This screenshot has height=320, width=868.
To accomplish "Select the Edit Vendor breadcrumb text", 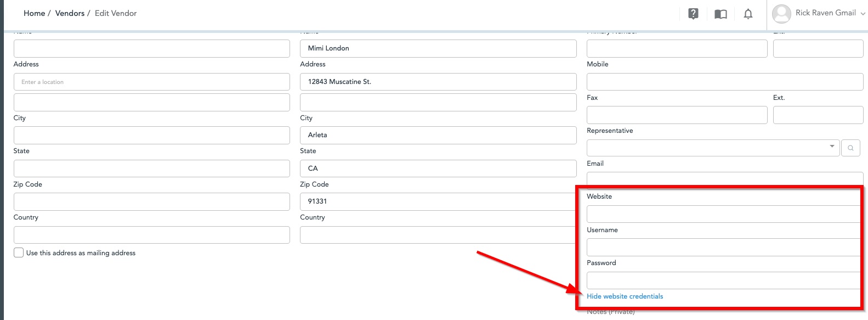I will (116, 13).
